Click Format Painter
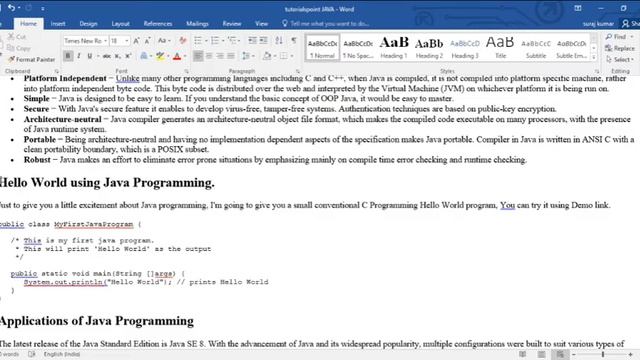The width and height of the screenshot is (640, 360). pyautogui.click(x=31, y=60)
